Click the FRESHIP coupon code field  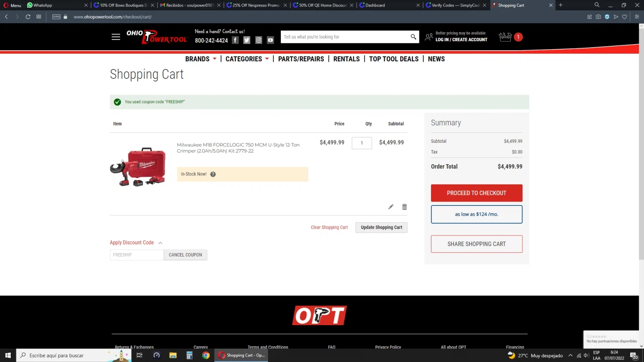click(137, 255)
